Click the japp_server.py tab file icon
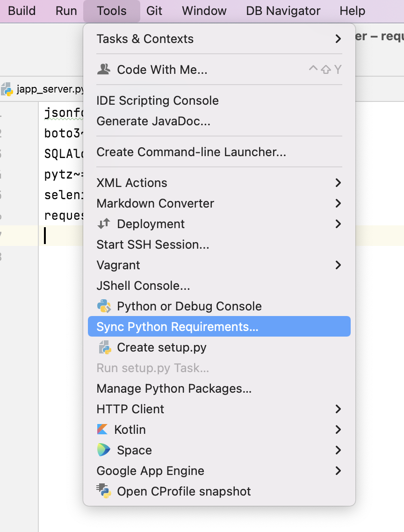Image resolution: width=404 pixels, height=532 pixels. click(7, 89)
